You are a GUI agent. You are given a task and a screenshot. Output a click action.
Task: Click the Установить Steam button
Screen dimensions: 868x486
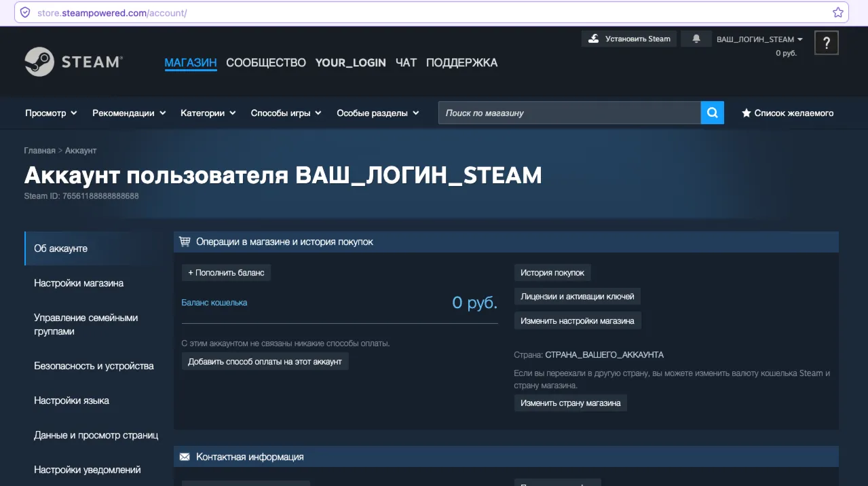point(629,39)
